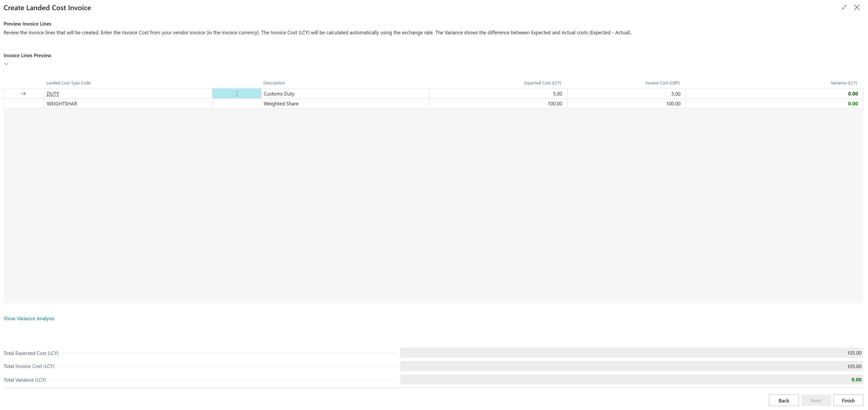Expand Invoice Lines Preview chevron menu
Image resolution: width=868 pixels, height=410 pixels.
6,64
